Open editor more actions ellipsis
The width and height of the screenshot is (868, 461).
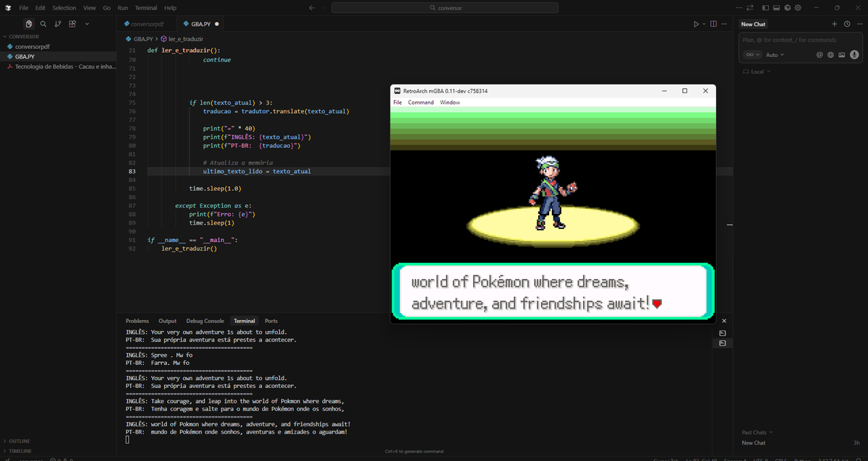(x=726, y=24)
